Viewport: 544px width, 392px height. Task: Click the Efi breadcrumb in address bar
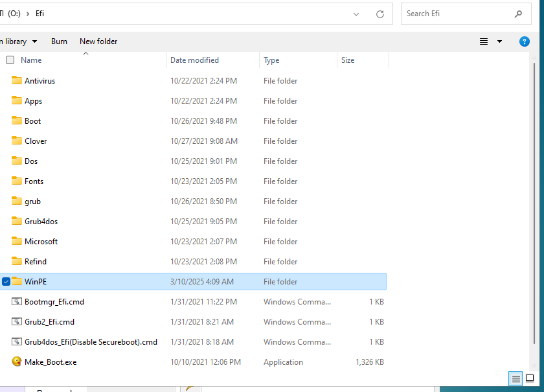pyautogui.click(x=40, y=14)
